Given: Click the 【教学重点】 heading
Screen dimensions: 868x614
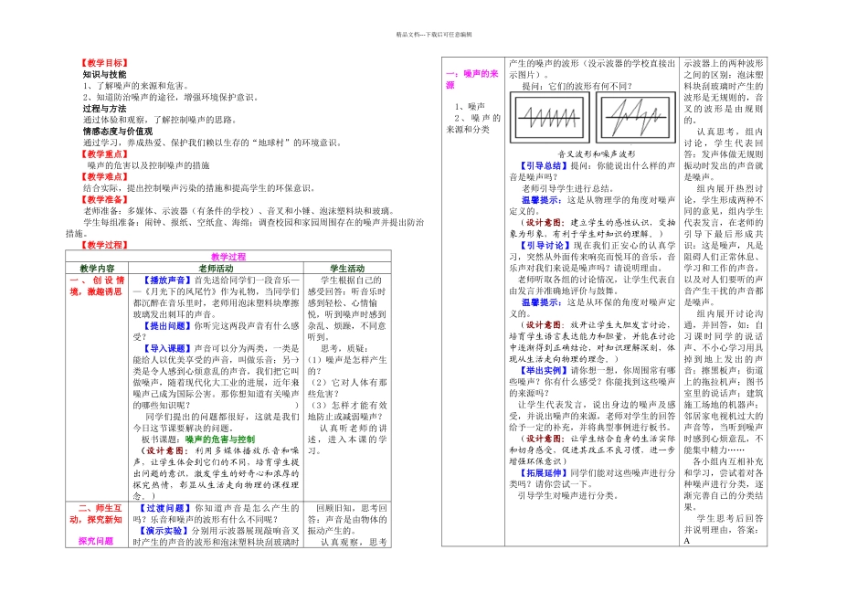Looking at the screenshot, I should tap(105, 153).
